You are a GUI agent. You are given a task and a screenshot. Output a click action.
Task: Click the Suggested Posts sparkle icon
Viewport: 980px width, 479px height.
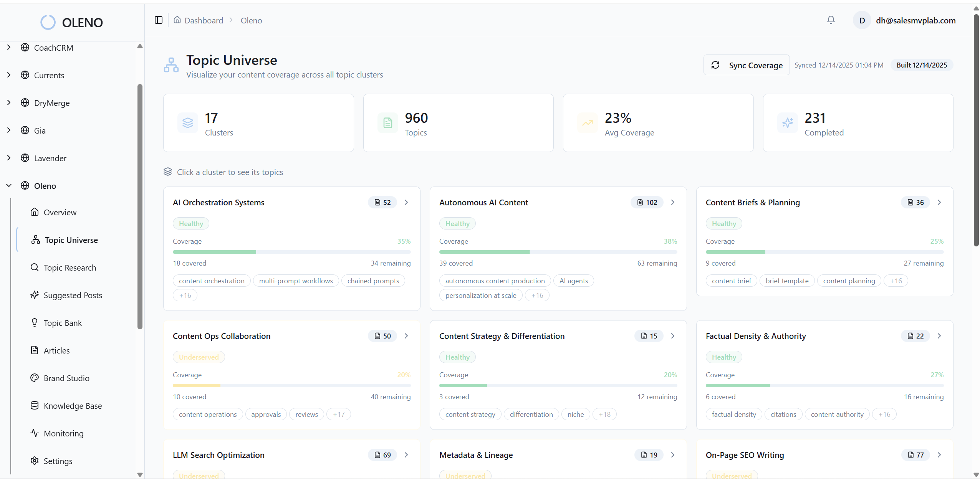[x=35, y=295]
